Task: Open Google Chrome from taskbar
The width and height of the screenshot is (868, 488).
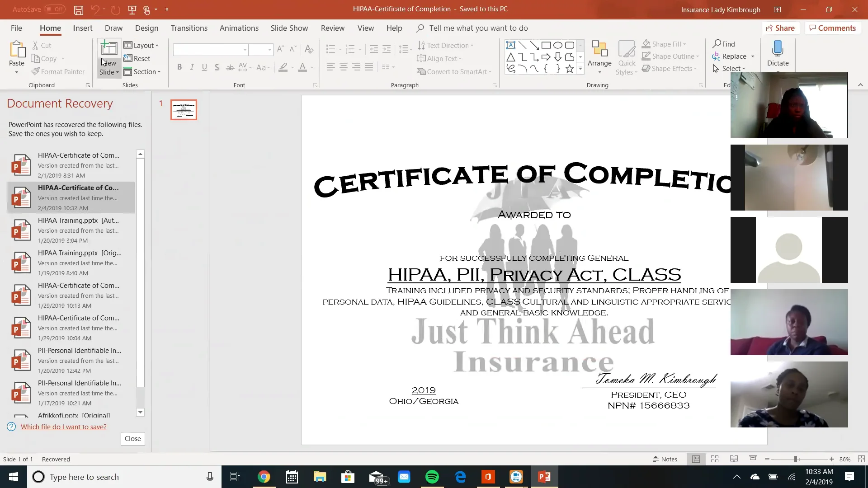Action: 264,477
